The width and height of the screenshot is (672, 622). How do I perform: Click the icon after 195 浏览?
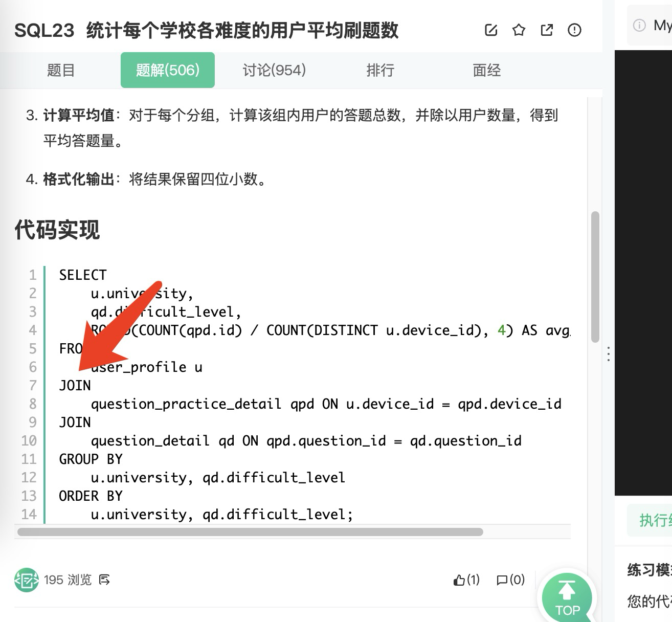tap(104, 580)
